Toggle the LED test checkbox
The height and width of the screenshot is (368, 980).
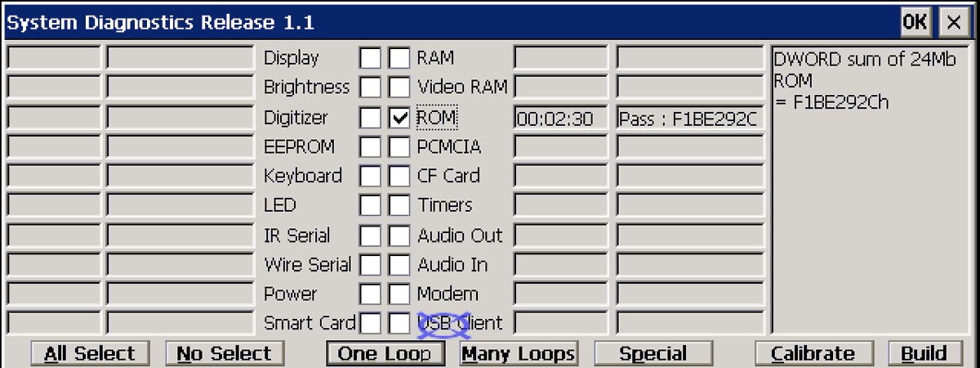[371, 205]
